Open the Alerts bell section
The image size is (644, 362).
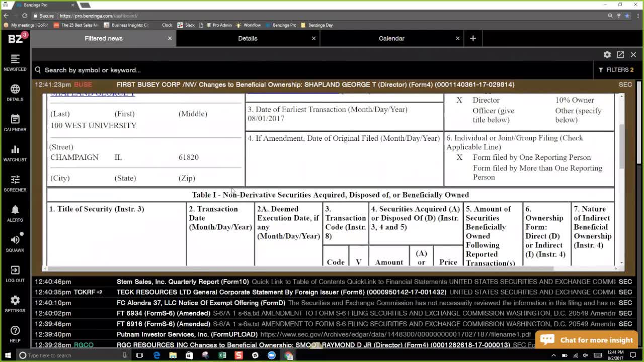pos(15,213)
